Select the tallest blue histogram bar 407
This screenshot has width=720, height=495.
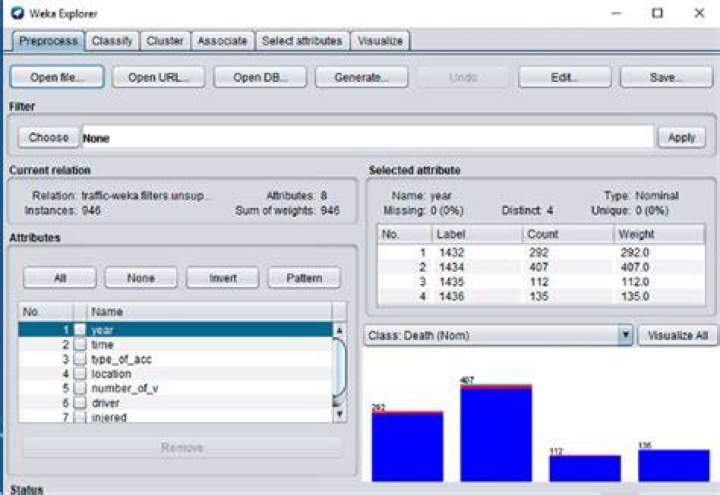[x=496, y=433]
